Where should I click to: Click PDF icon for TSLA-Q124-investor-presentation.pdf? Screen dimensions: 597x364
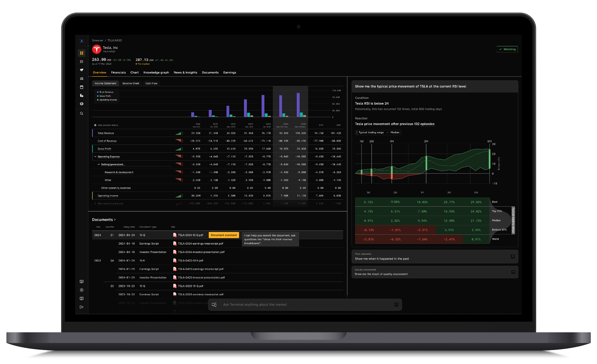coord(175,252)
